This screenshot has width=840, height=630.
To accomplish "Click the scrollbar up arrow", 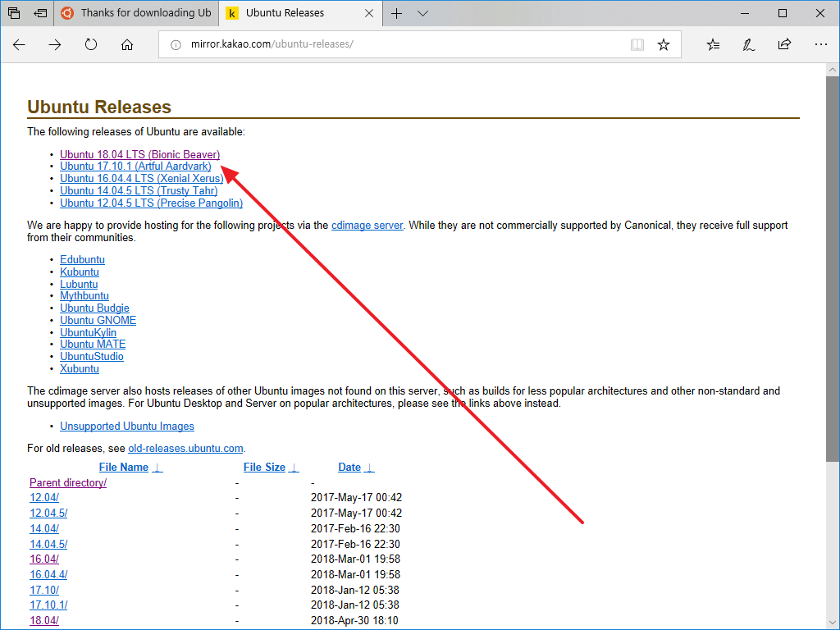I will point(833,70).
